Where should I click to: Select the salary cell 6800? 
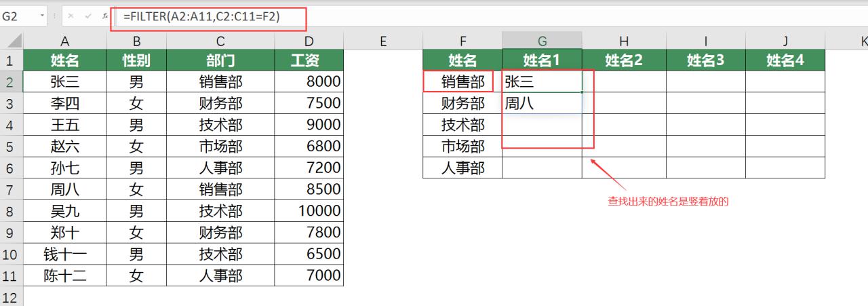309,147
